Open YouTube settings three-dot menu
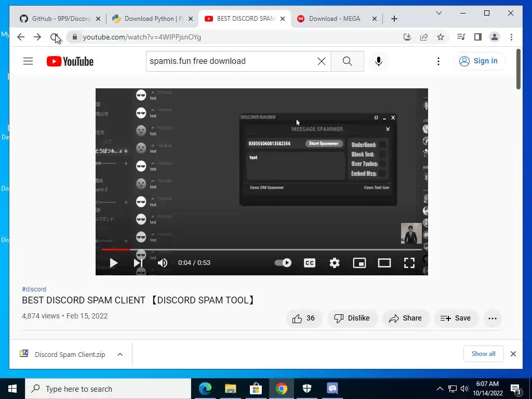 (438, 61)
